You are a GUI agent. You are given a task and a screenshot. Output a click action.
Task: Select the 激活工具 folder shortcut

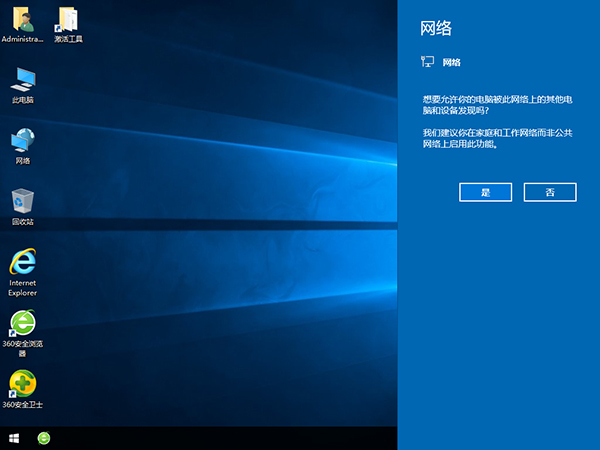coord(68,20)
